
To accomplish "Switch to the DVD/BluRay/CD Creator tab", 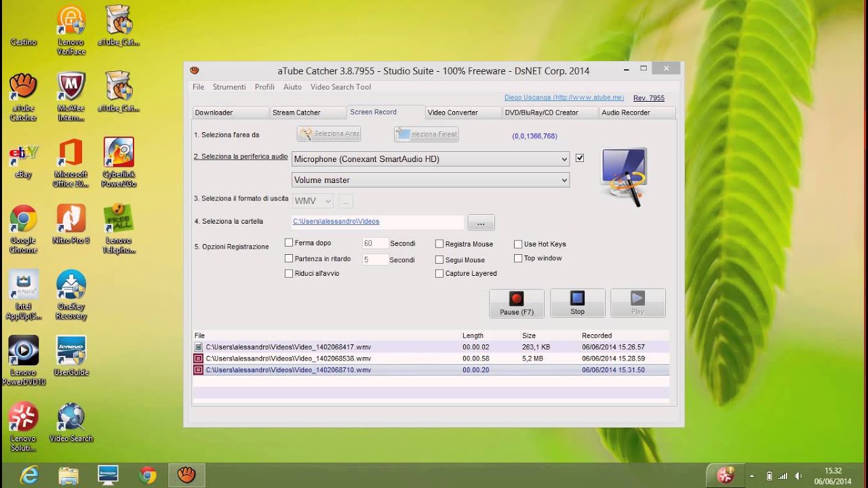I will click(551, 113).
